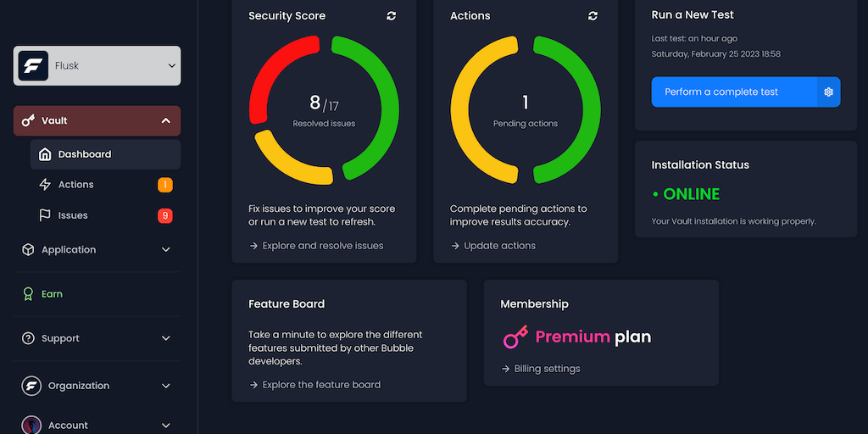Click the Application cube icon
This screenshot has width=868, height=434.
pyautogui.click(x=28, y=250)
